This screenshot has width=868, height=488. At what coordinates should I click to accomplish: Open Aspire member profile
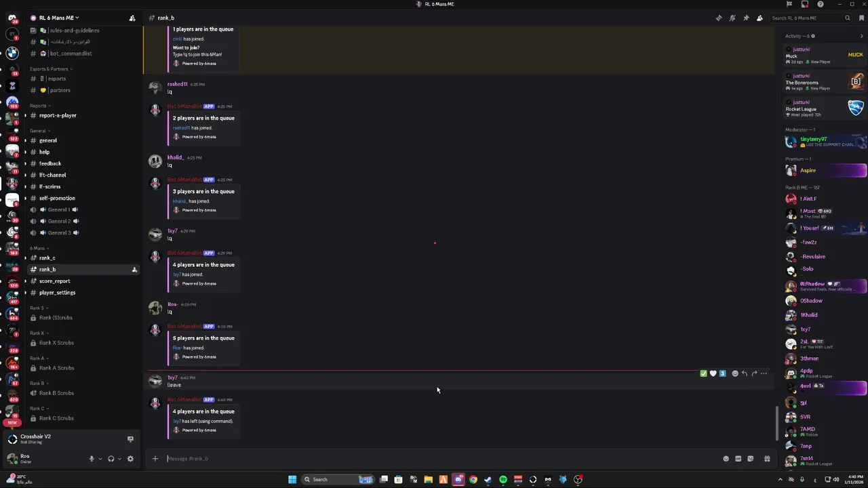(825, 170)
